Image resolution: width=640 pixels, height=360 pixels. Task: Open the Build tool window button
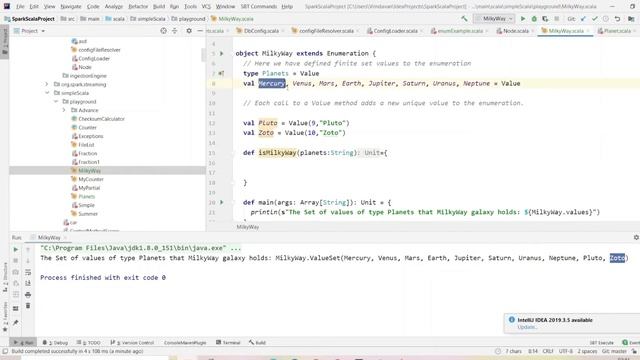(x=258, y=342)
